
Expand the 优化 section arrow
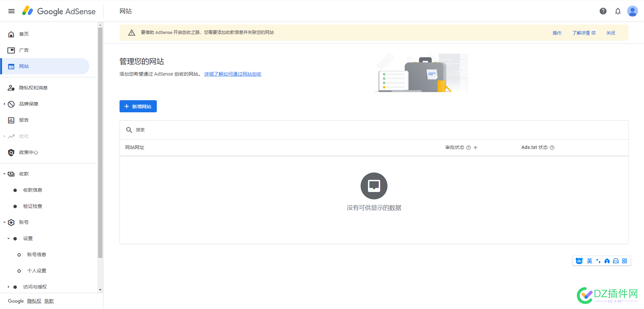click(x=4, y=136)
